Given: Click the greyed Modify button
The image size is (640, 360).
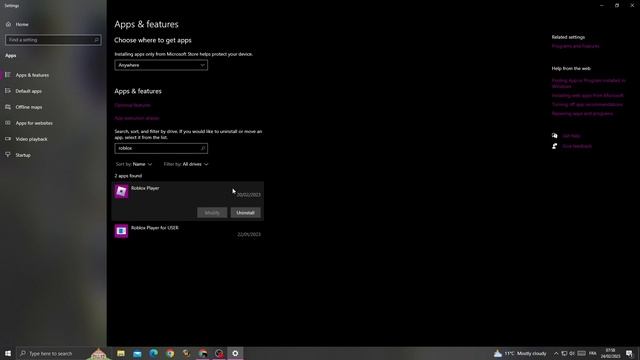Looking at the screenshot, I should [x=212, y=213].
